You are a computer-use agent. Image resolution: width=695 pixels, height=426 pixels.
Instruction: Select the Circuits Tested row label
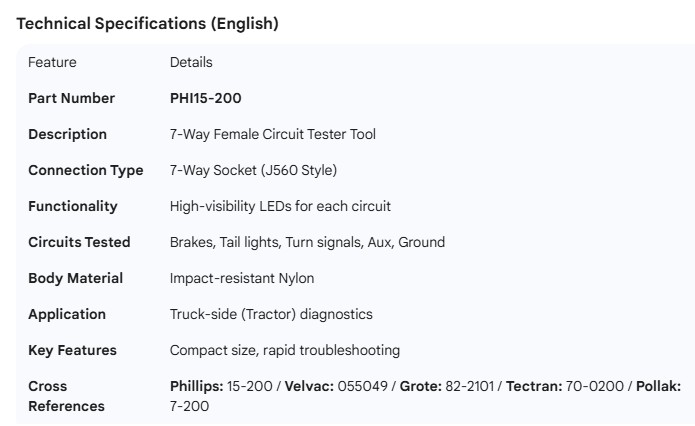[79, 242]
